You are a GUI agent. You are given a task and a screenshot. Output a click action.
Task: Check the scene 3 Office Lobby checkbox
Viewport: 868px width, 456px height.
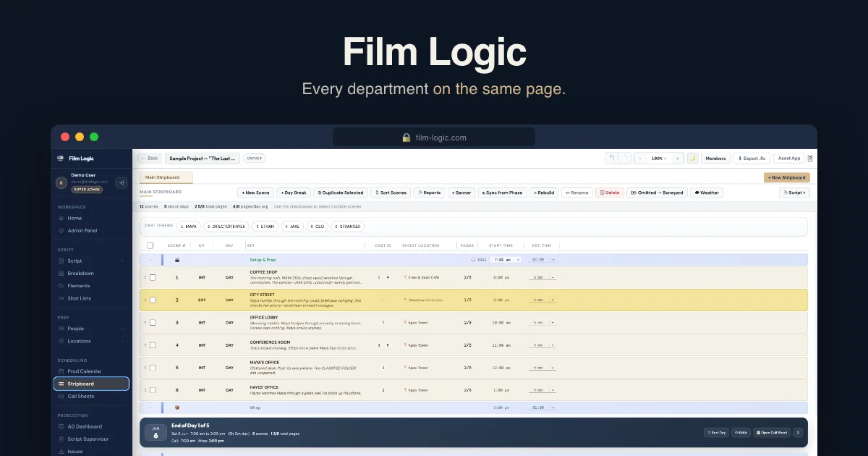click(x=153, y=323)
